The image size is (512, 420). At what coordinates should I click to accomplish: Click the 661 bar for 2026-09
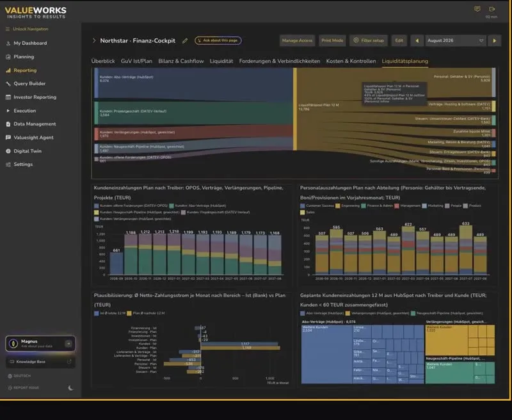116,263
